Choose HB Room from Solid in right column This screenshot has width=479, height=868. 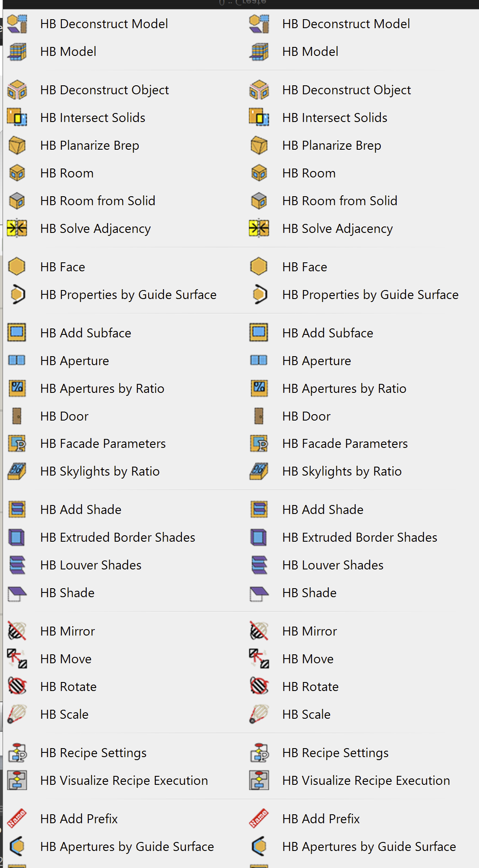[339, 201]
